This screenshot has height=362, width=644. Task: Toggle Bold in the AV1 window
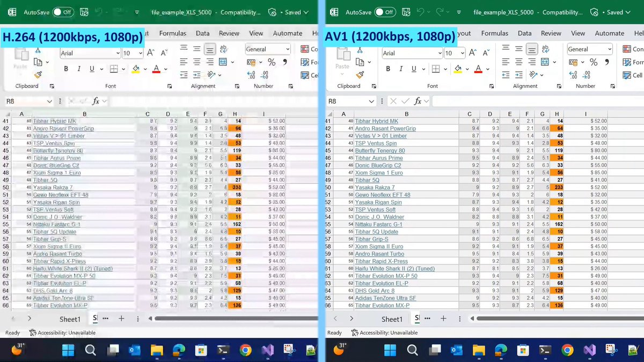(x=388, y=69)
